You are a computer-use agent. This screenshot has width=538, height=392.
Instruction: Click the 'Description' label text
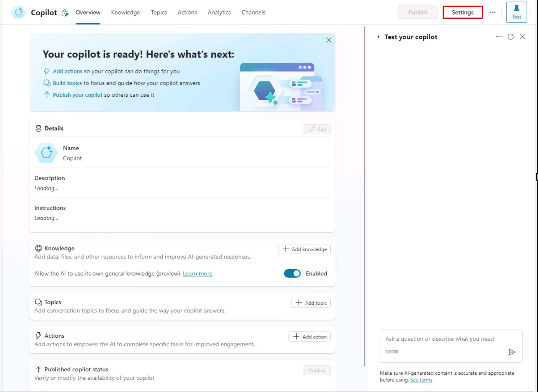click(50, 178)
